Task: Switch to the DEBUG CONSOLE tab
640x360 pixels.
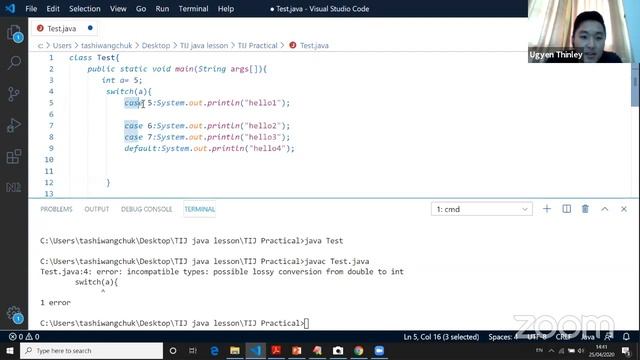Action: [146, 209]
